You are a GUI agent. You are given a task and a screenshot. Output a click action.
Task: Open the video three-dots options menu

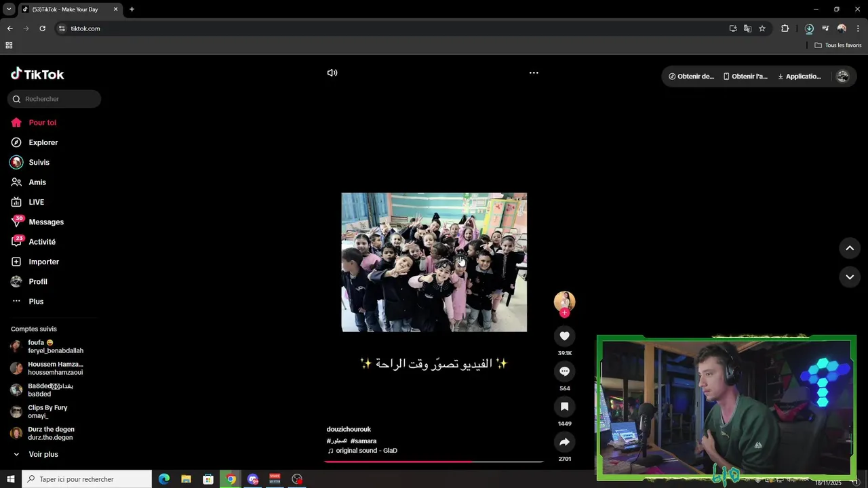click(x=534, y=73)
